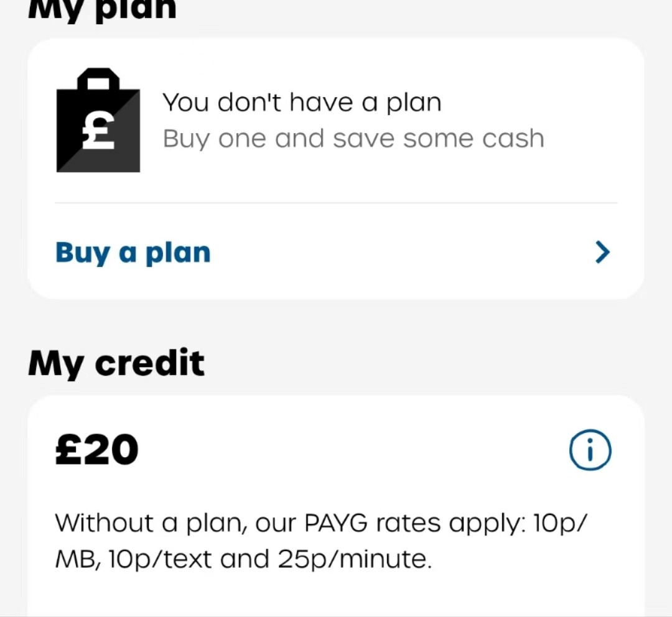
Task: Tap the word "PAYG" in rates notice
Action: [x=335, y=523]
